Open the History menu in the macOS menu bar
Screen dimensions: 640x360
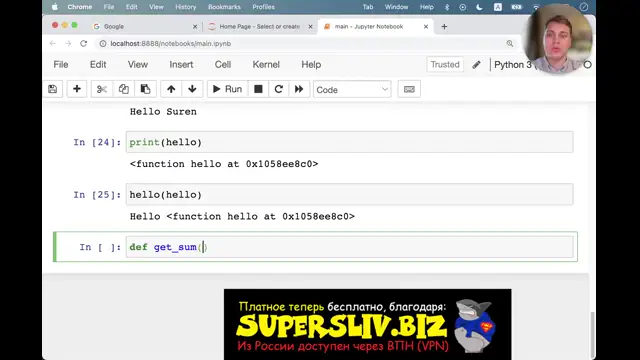tap(186, 7)
